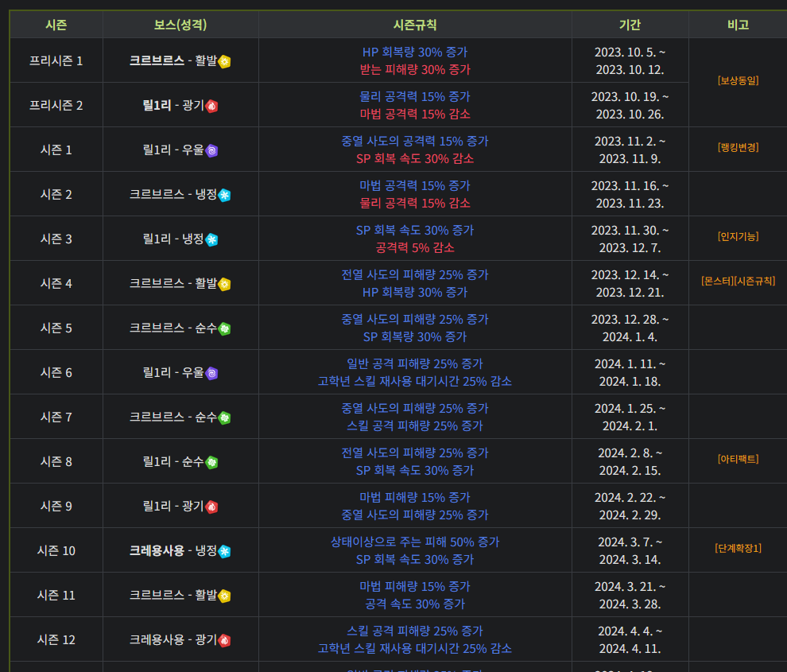Screen dimensions: 787x672
Task: Click the 릴1리 - 우울 boss text in 시즌 1
Action: click(173, 150)
